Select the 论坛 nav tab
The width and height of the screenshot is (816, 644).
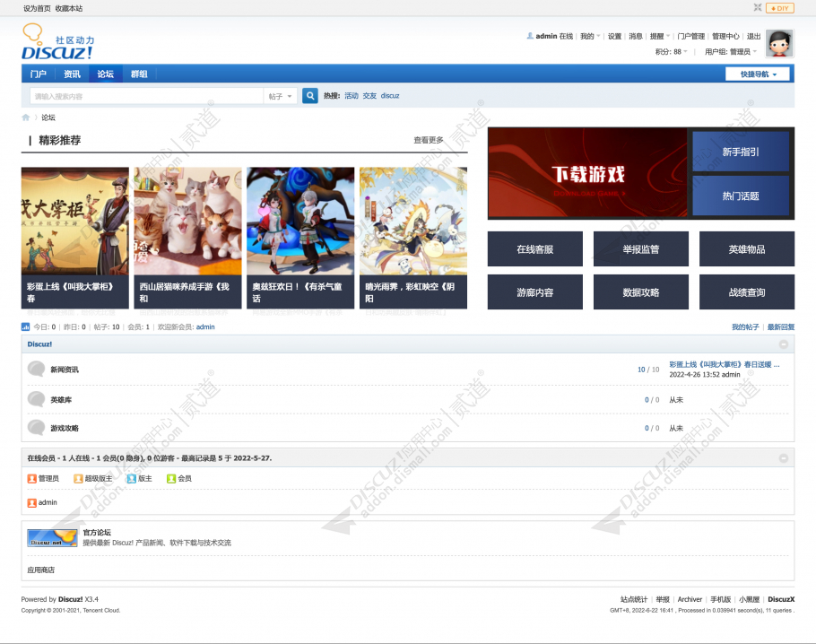coord(105,74)
